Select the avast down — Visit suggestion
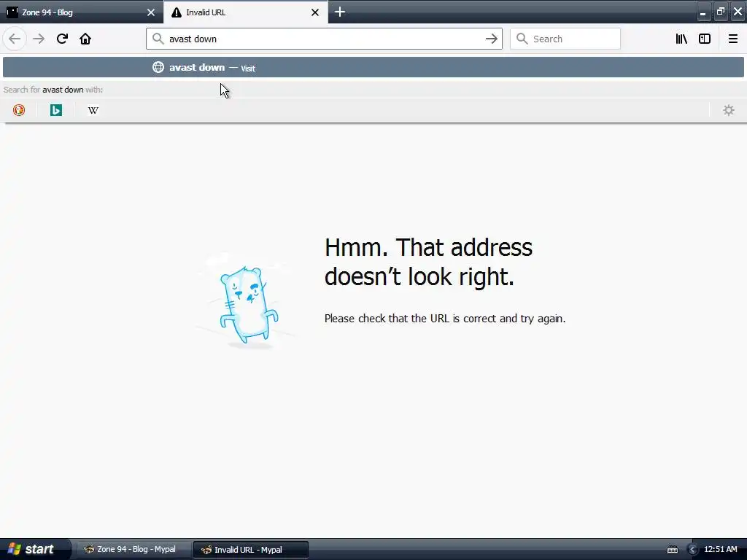Viewport: 747px width, 560px height. pos(373,67)
